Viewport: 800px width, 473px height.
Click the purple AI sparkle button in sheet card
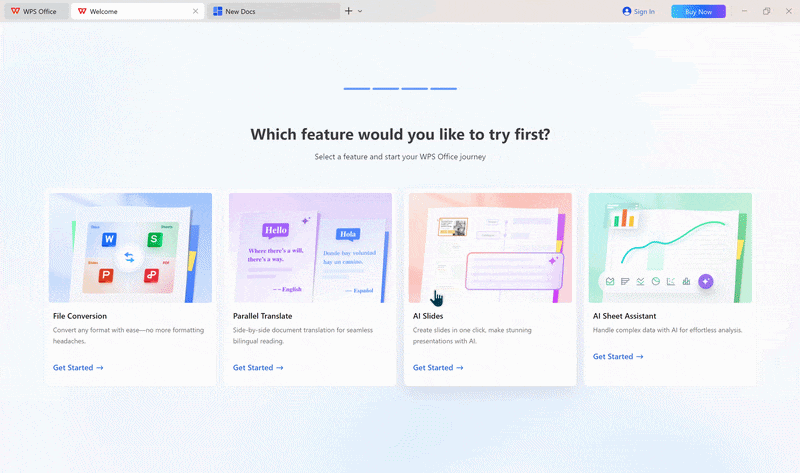click(706, 281)
